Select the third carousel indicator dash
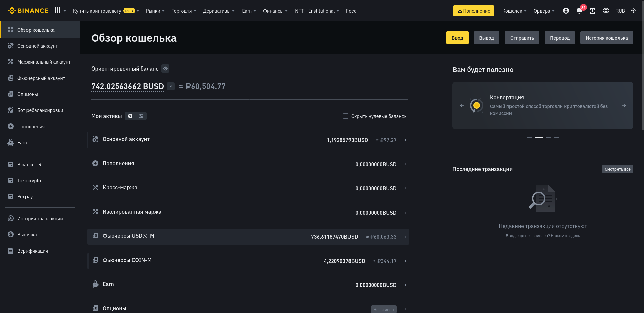The height and width of the screenshot is (313, 644). (x=548, y=137)
